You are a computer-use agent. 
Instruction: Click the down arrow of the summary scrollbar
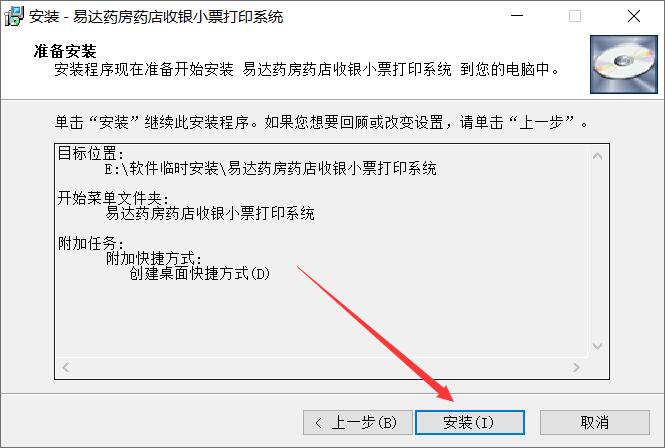pos(598,346)
